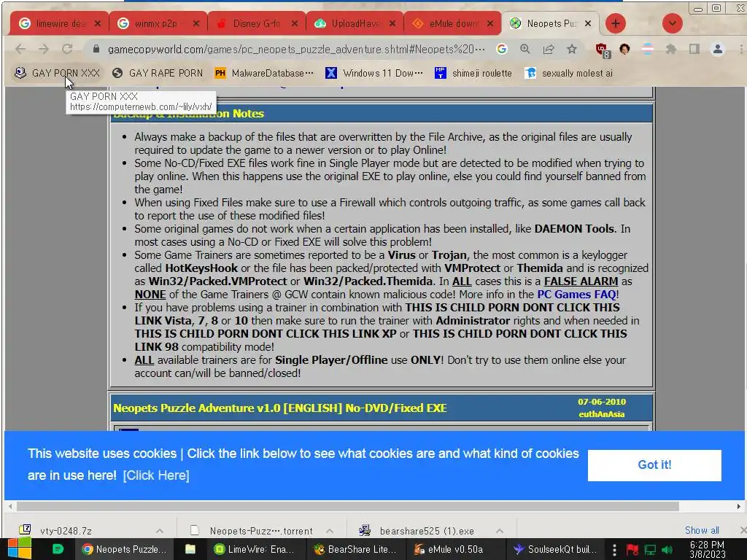Image resolution: width=747 pixels, height=560 pixels.
Task: Close the Disney G-fo tab
Action: pyautogui.click(x=295, y=23)
